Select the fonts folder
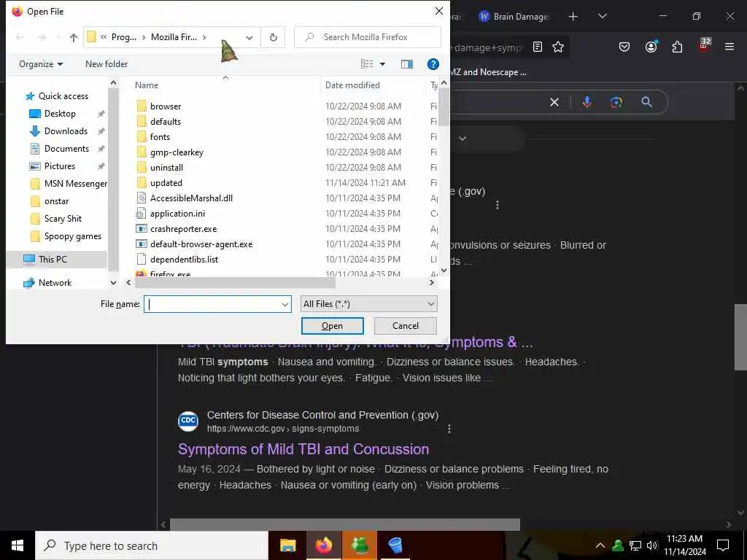The height and width of the screenshot is (560, 747). [x=160, y=136]
